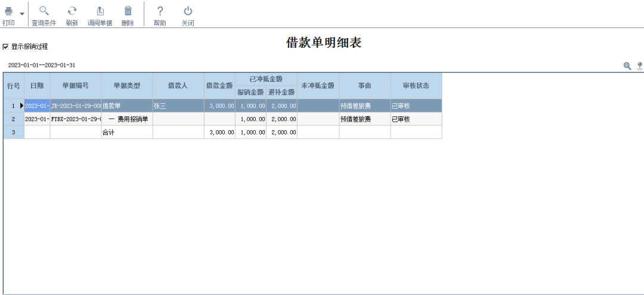Click the 打印 print icon
The width and height of the screenshot is (644, 295).
point(8,11)
